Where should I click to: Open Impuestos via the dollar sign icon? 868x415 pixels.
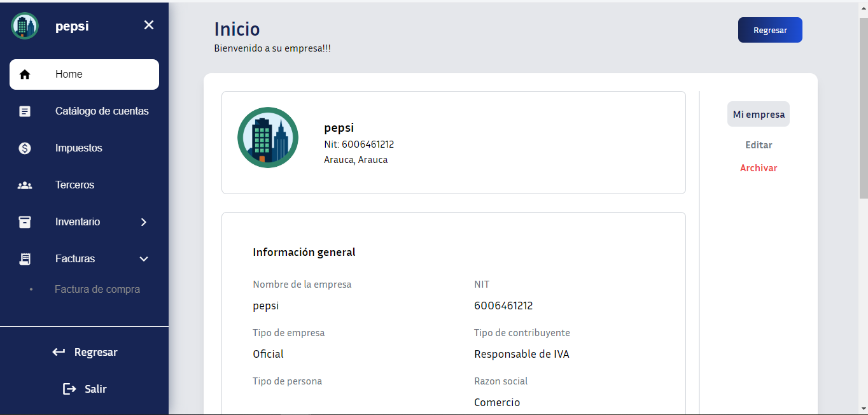(25, 148)
